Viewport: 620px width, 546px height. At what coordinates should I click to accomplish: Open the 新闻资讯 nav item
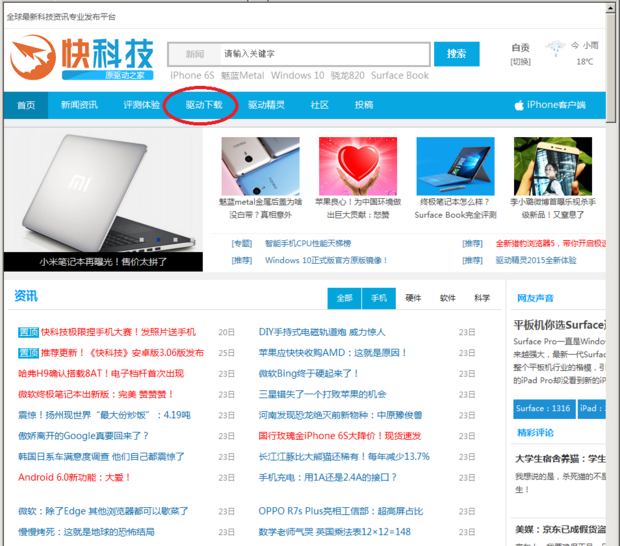(x=79, y=105)
